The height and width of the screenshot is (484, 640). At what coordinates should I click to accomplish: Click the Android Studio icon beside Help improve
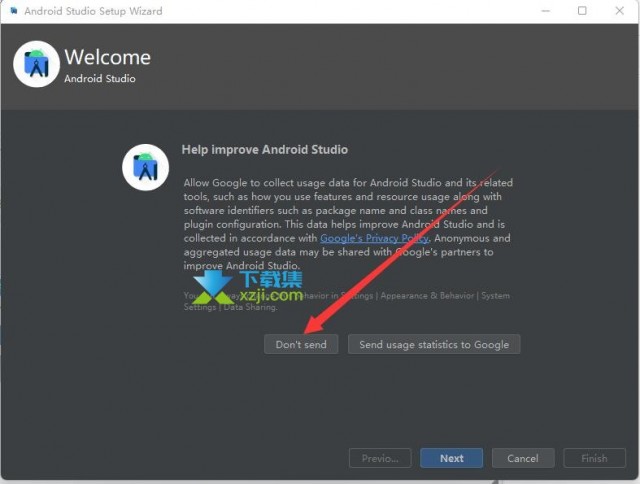click(x=145, y=167)
